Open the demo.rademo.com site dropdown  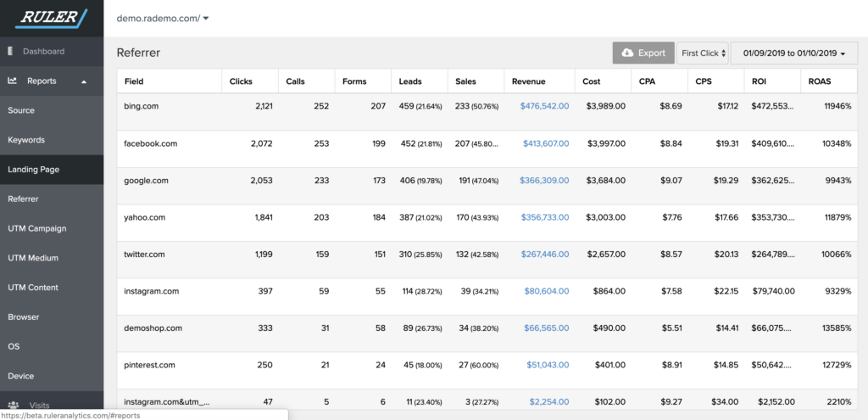click(x=163, y=19)
